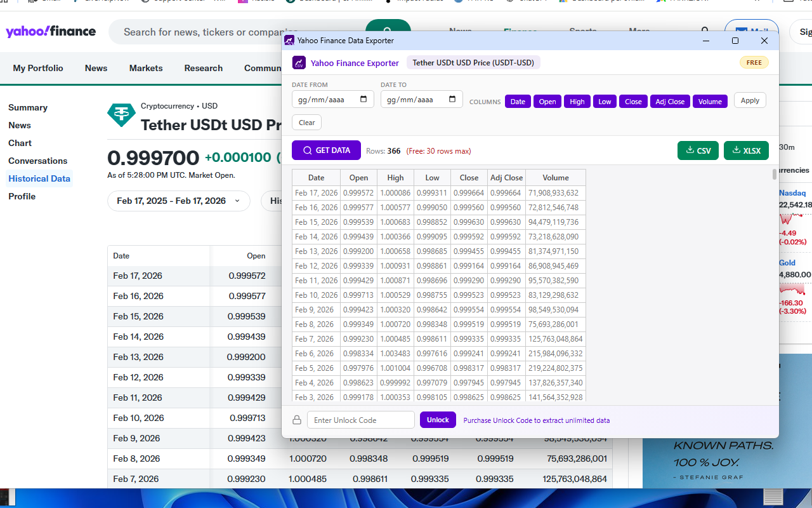
Task: Click the Yahoo Finance Exporter logo
Action: pyautogui.click(x=299, y=62)
